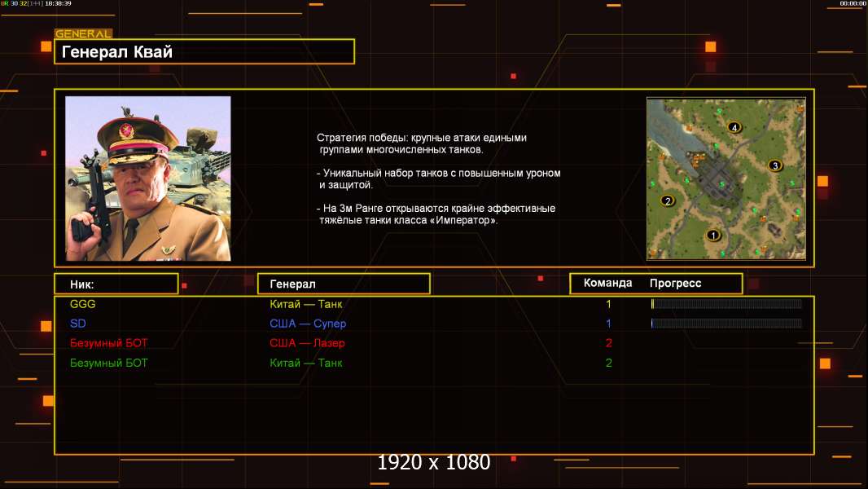Click team number 2 for green bot
Screen dimensions: 868x489
click(x=609, y=363)
